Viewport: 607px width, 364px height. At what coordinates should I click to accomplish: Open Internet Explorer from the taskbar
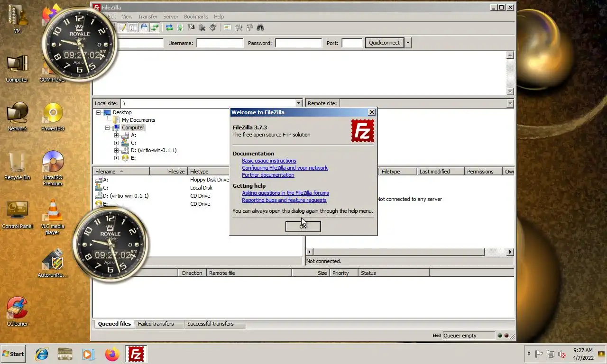[42, 354]
